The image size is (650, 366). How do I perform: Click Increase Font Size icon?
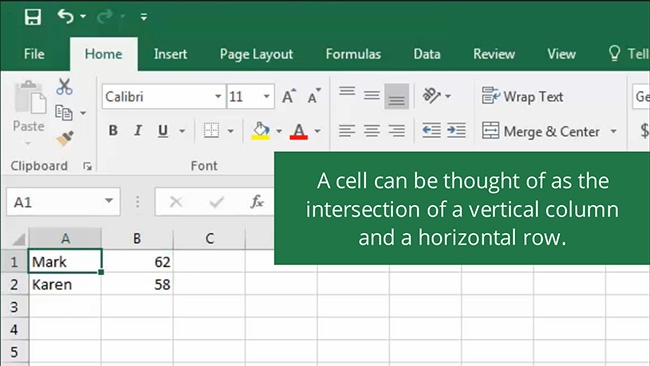289,96
